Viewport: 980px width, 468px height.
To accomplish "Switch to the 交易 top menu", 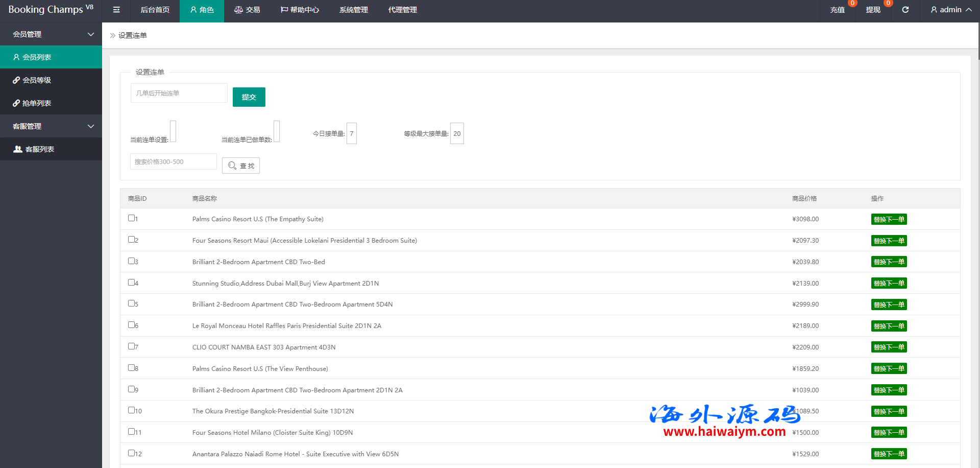I will pyautogui.click(x=247, y=10).
